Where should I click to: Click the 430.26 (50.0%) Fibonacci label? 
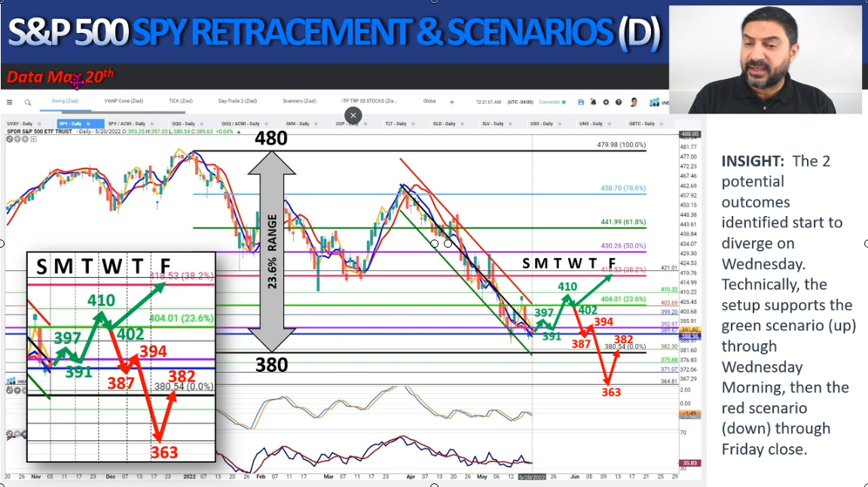[x=623, y=246]
